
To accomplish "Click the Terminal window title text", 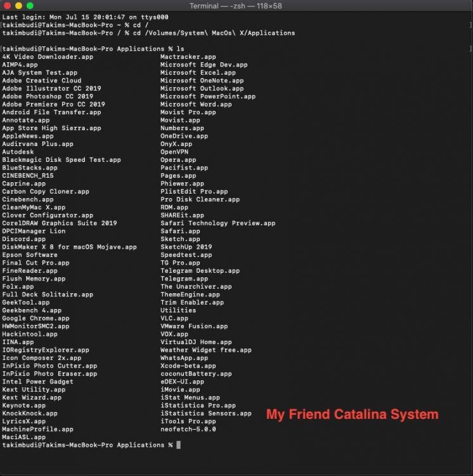I will pos(236,6).
